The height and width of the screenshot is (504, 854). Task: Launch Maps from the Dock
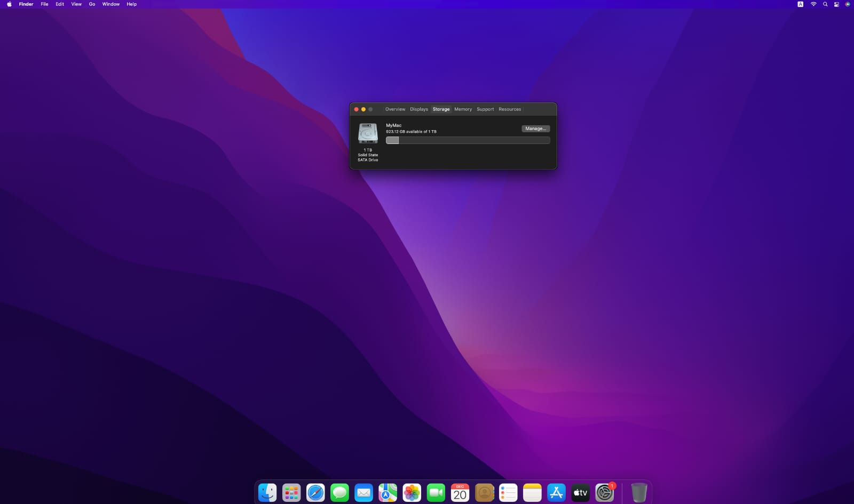(x=388, y=492)
